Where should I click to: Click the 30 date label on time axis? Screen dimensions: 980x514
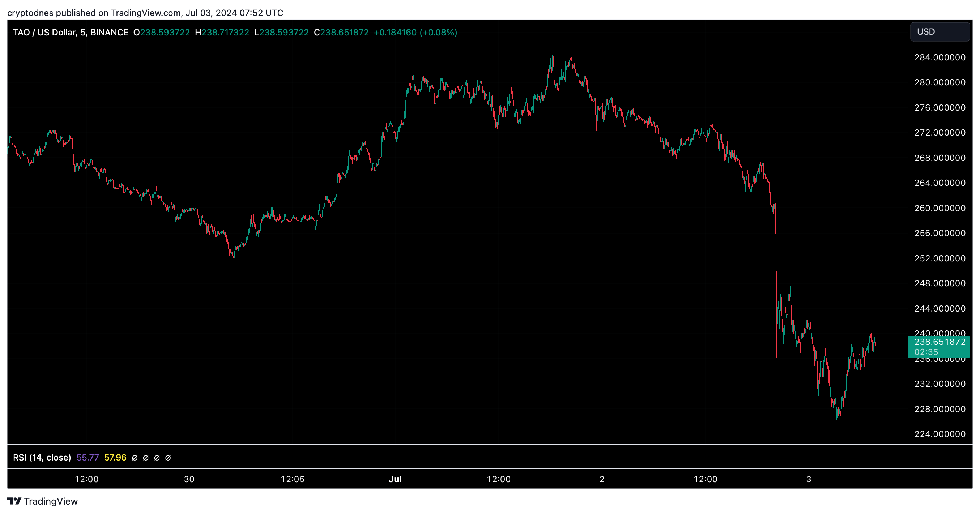pos(189,479)
